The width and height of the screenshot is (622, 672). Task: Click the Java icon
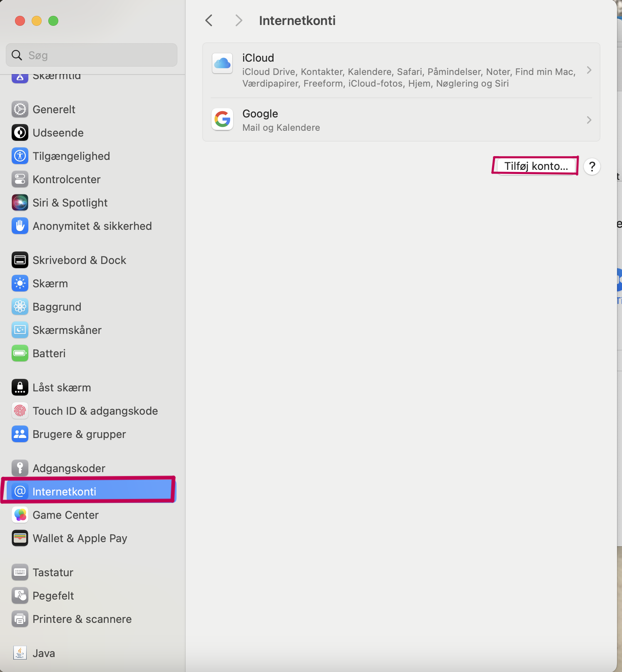click(x=20, y=653)
